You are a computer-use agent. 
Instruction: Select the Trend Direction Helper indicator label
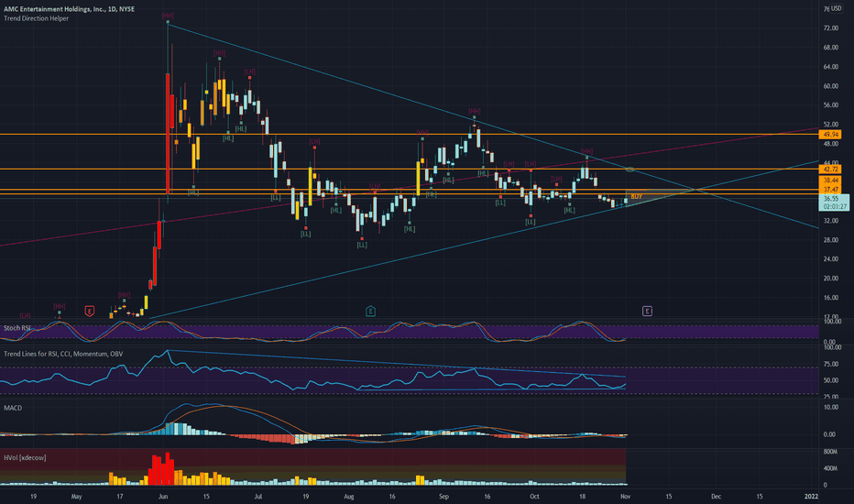[37, 18]
